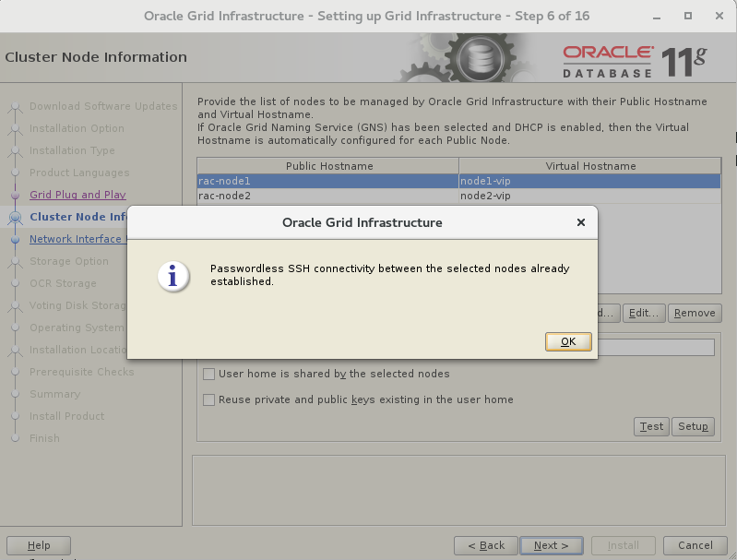The height and width of the screenshot is (560, 737).
Task: Click the Test SSH connectivity button
Action: click(x=651, y=426)
